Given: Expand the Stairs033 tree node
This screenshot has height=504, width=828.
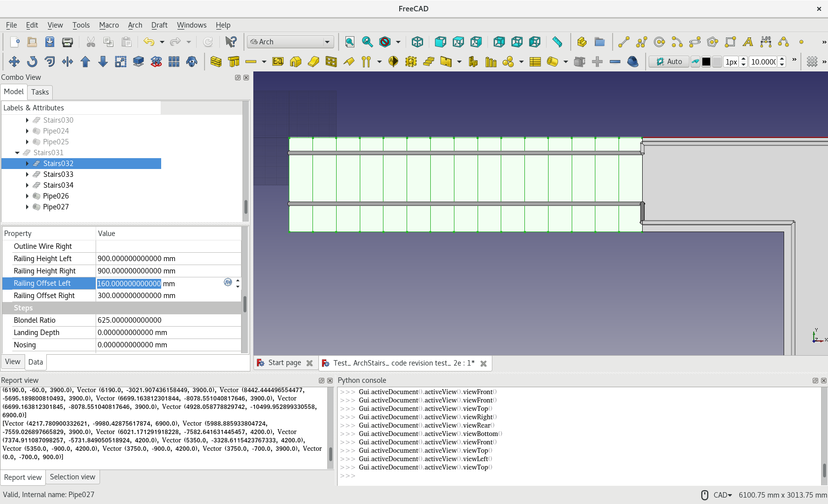Looking at the screenshot, I should [27, 174].
